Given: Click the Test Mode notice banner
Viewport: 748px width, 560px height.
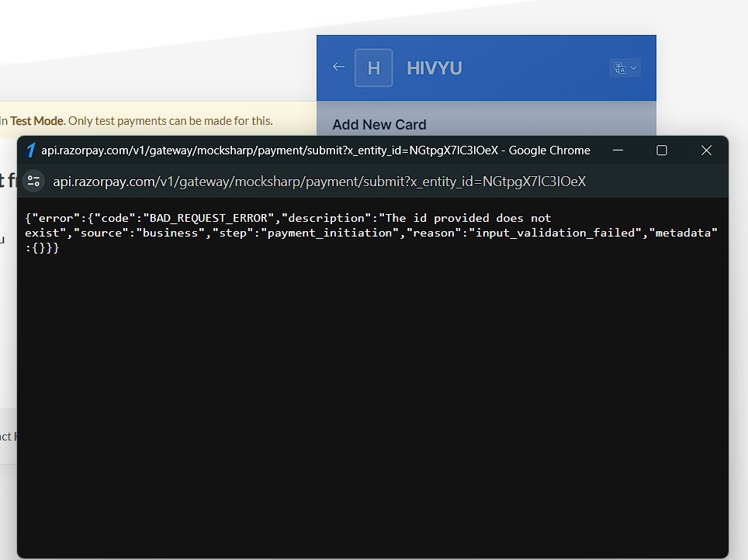Looking at the screenshot, I should [140, 121].
